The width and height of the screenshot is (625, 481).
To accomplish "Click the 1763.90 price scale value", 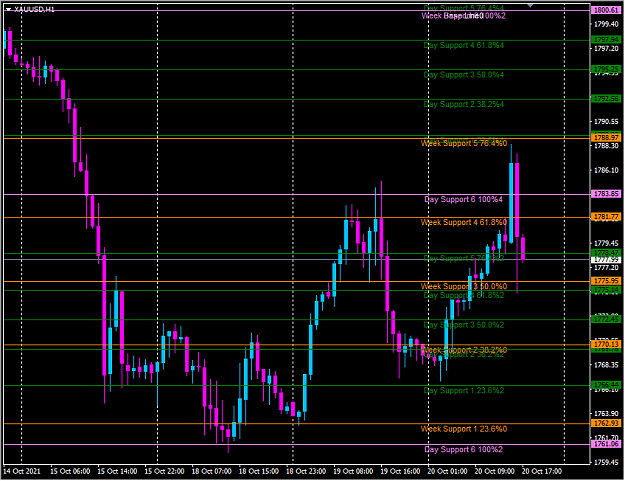I will 606,414.
